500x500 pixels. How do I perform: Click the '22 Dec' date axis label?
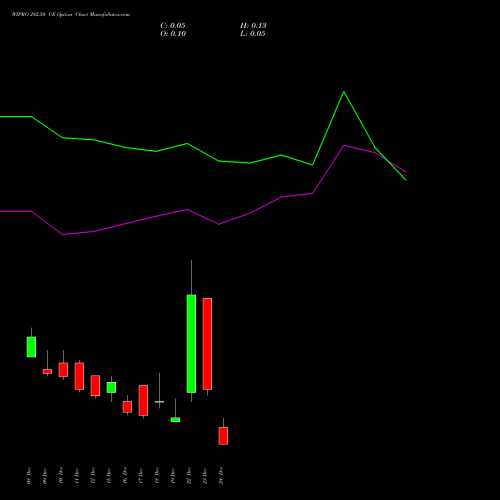coord(189,475)
